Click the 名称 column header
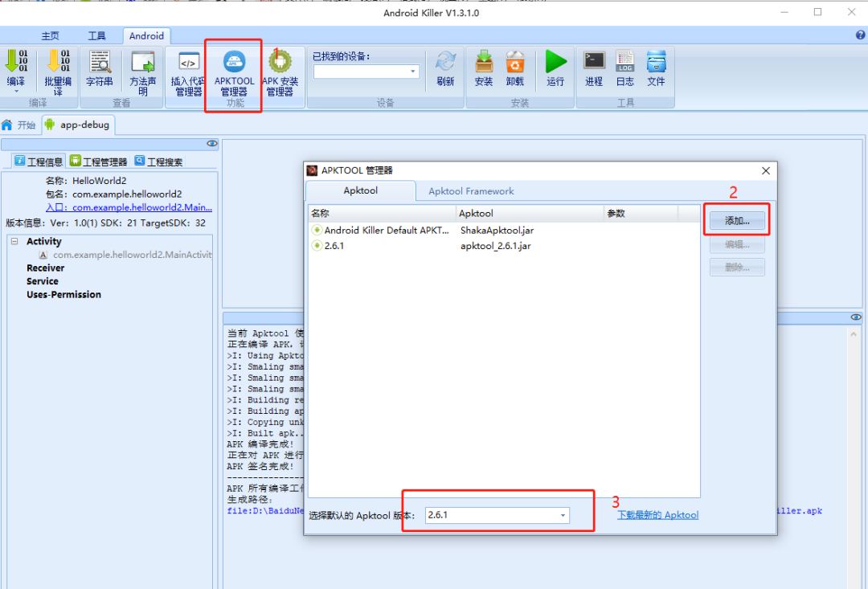This screenshot has width=868, height=589. tap(383, 213)
